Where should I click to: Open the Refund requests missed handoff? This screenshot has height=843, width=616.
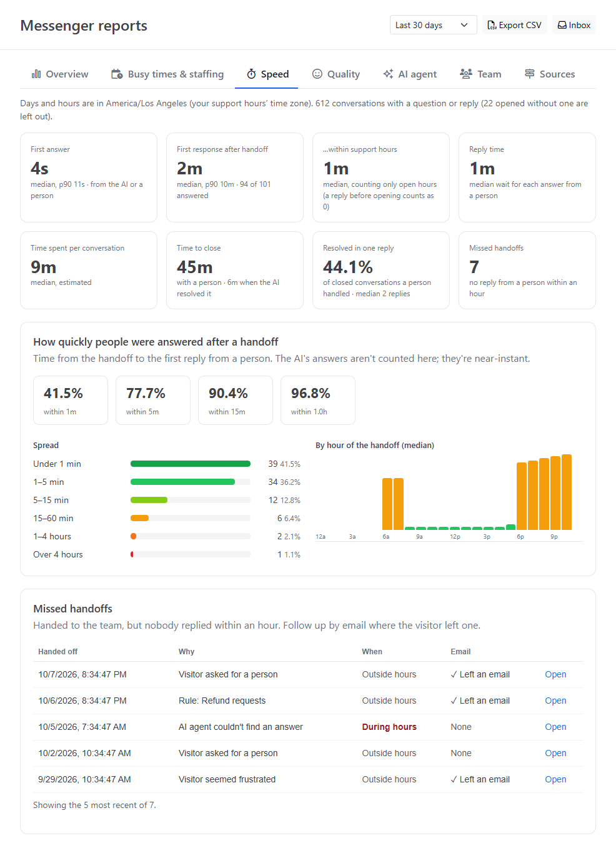click(x=555, y=701)
